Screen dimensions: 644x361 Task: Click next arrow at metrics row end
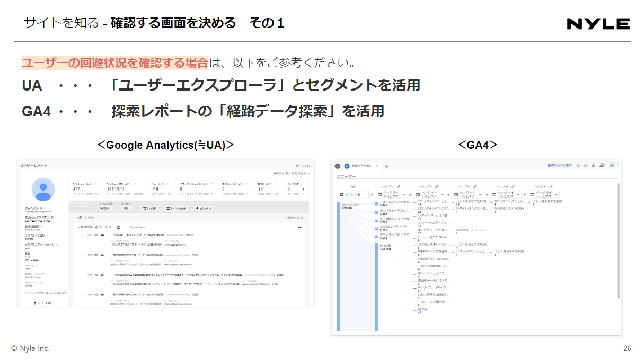coord(304,189)
